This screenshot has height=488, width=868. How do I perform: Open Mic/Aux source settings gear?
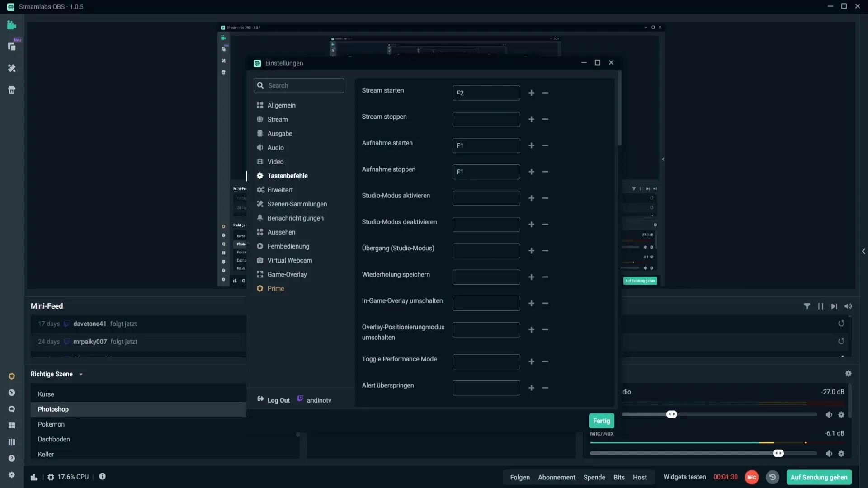click(x=841, y=454)
